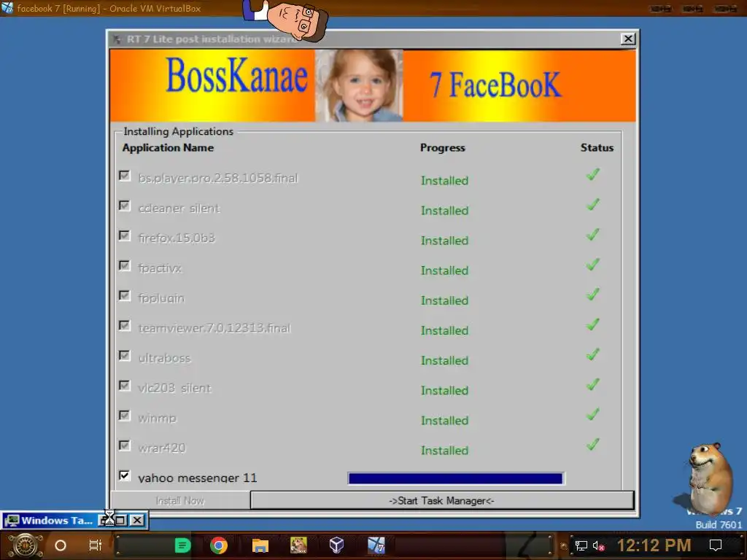Click the yahoo messenger 11 progress bar

455,478
